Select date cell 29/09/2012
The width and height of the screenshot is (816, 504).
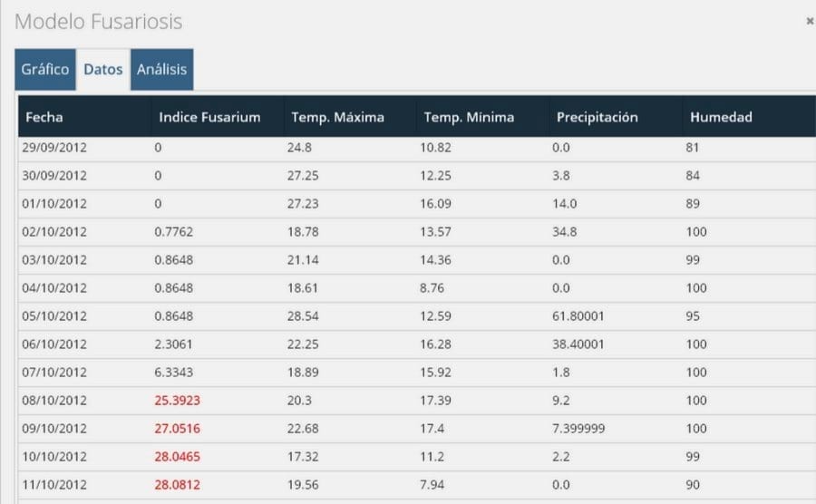pos(54,147)
